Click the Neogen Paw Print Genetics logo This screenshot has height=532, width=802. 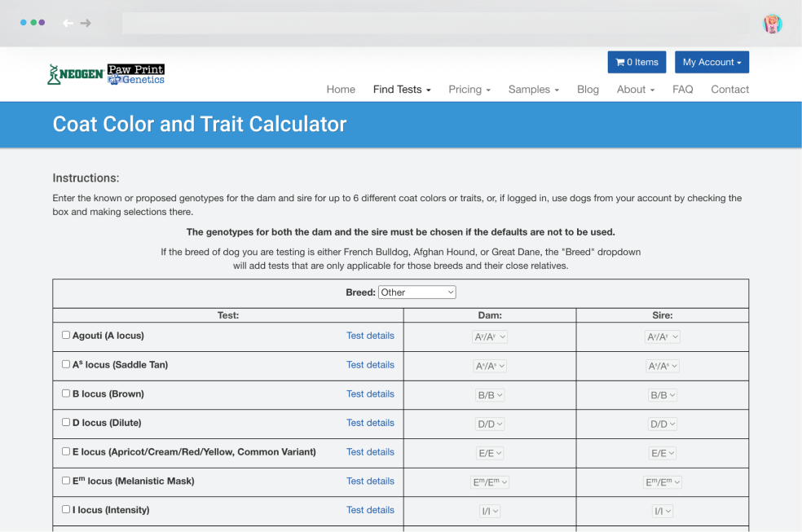point(106,74)
